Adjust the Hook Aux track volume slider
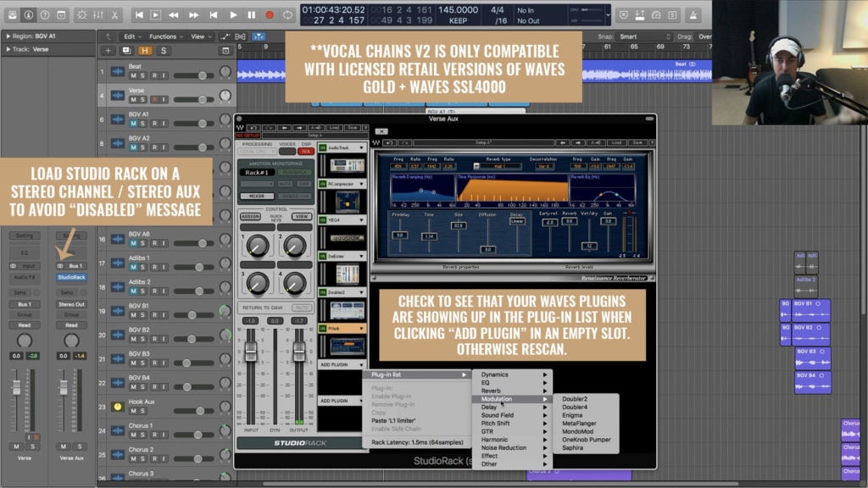868x488 pixels. 193,411
